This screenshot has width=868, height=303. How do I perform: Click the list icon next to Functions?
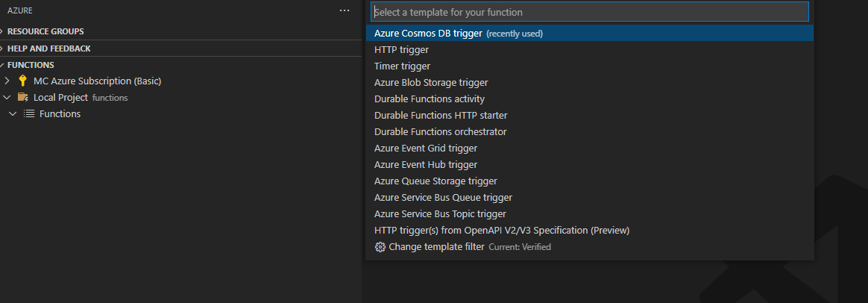(29, 114)
